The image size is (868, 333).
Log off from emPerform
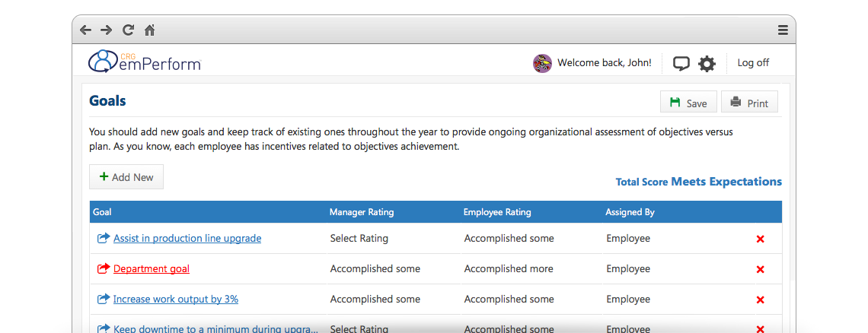pyautogui.click(x=753, y=63)
